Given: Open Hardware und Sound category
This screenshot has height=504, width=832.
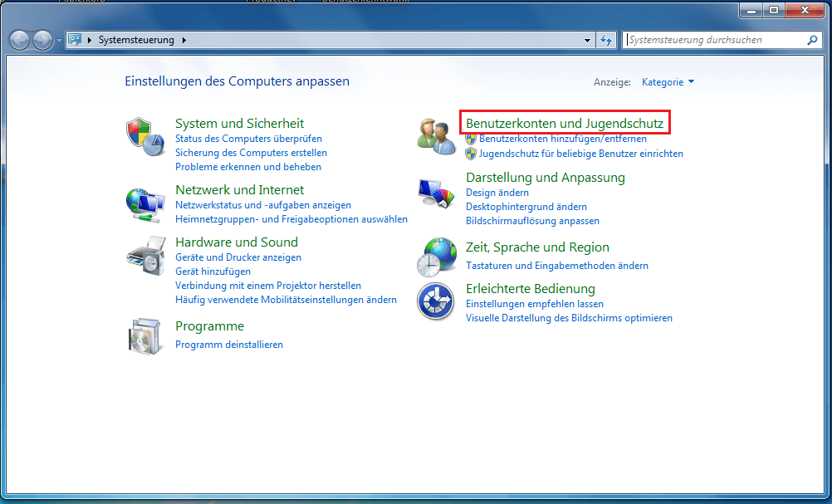Looking at the screenshot, I should (236, 242).
